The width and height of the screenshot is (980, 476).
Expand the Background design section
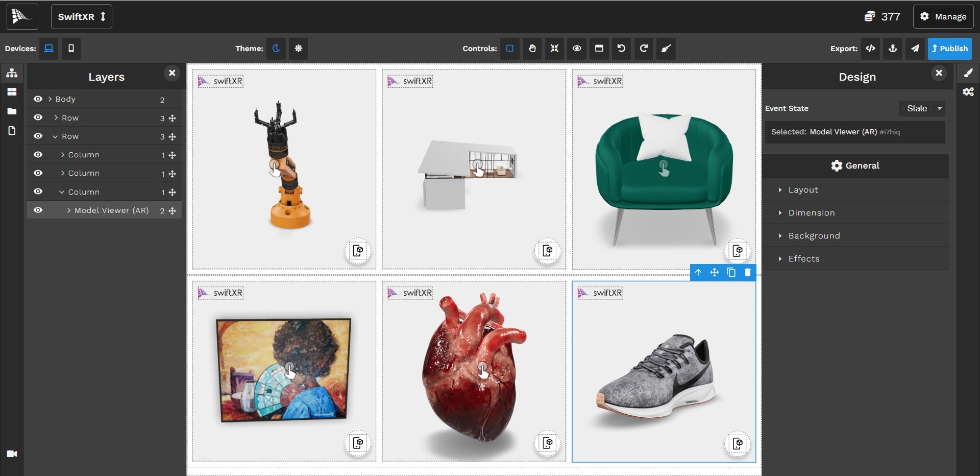pyautogui.click(x=814, y=236)
